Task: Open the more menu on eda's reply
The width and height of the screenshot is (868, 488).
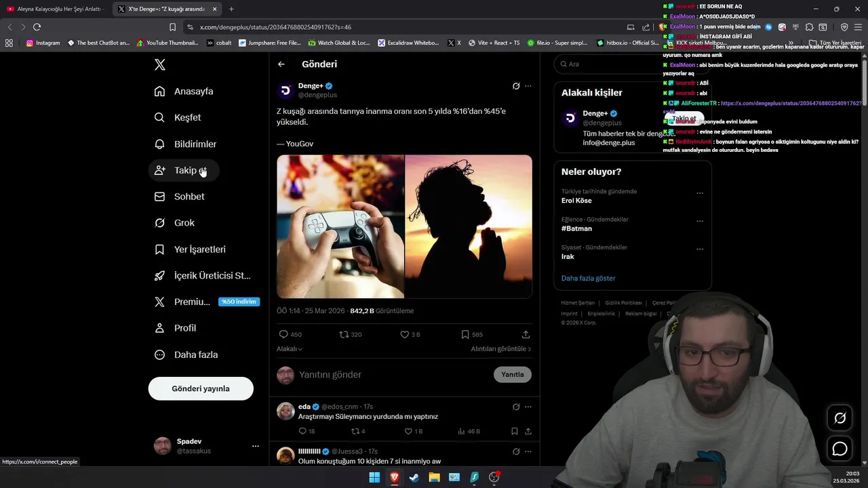Action: point(528,407)
